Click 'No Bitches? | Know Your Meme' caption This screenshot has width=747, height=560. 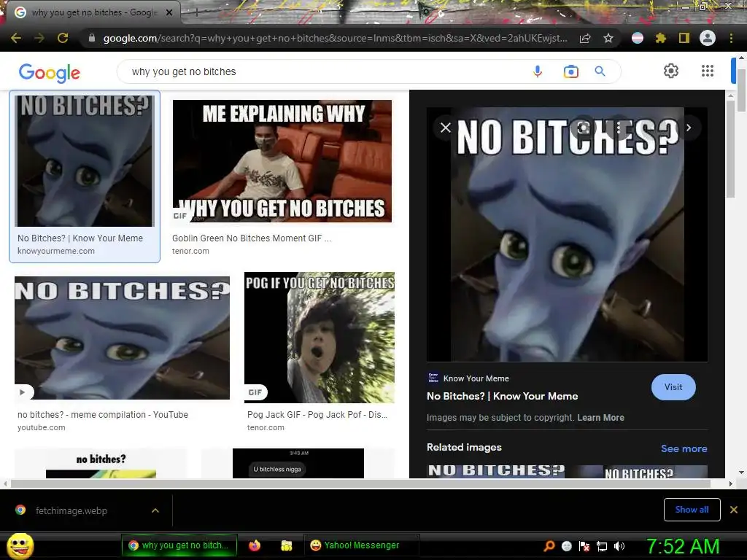pos(80,238)
